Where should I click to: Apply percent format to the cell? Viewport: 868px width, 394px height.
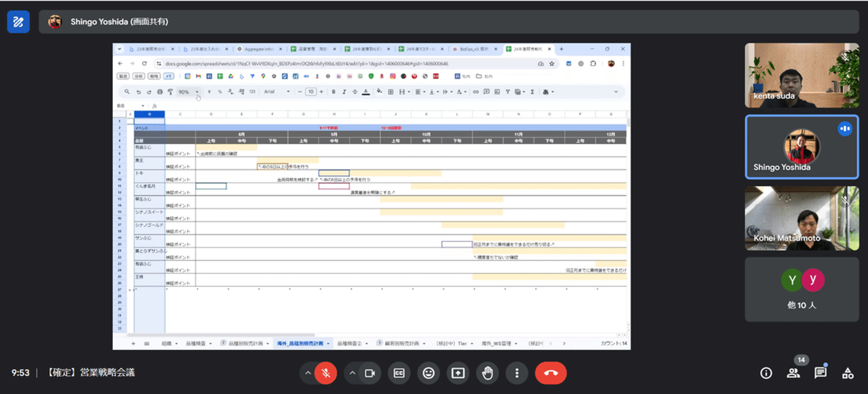click(220, 92)
